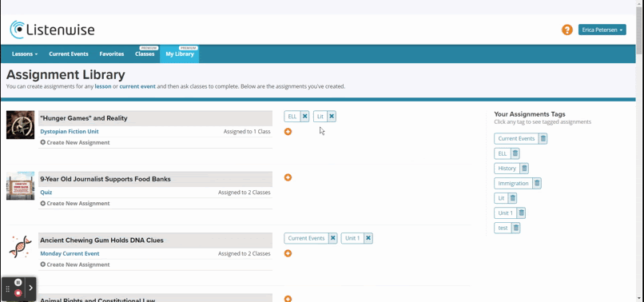Image resolution: width=644 pixels, height=302 pixels.
Task: Follow the 'lesson' link in the description
Action: [x=103, y=87]
